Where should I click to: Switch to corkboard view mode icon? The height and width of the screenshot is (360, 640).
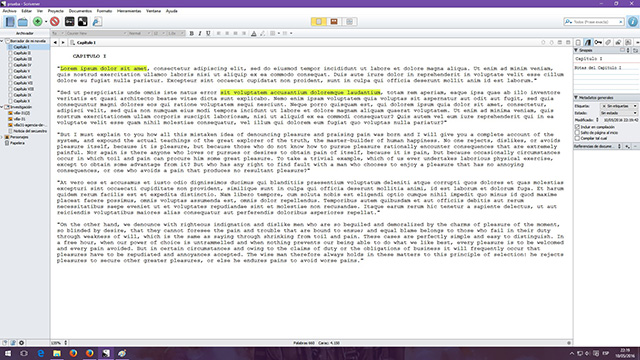334,22
